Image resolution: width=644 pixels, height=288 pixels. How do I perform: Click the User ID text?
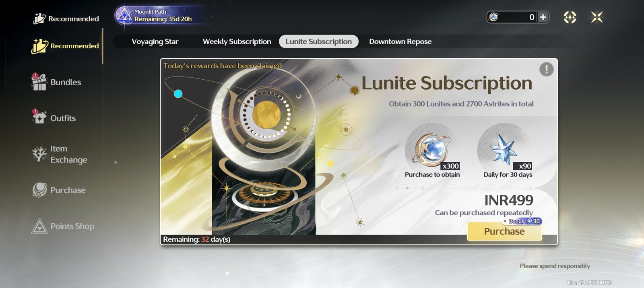click(590, 283)
